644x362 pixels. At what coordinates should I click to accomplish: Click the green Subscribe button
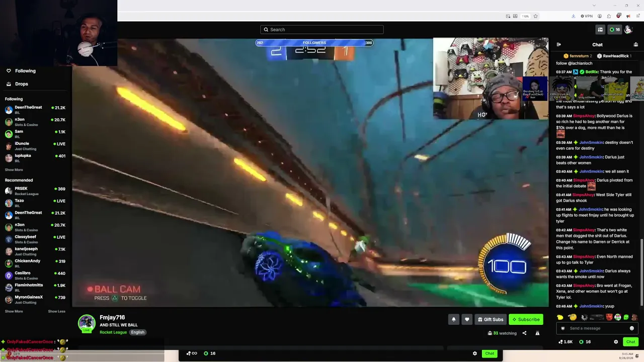pyautogui.click(x=526, y=319)
